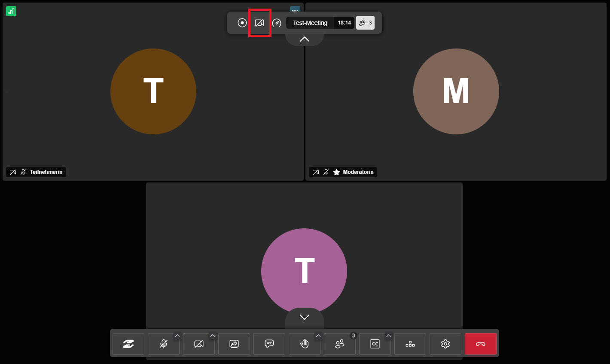Click the purple T avatar in bottom tile
The width and height of the screenshot is (610, 364).
(304, 271)
